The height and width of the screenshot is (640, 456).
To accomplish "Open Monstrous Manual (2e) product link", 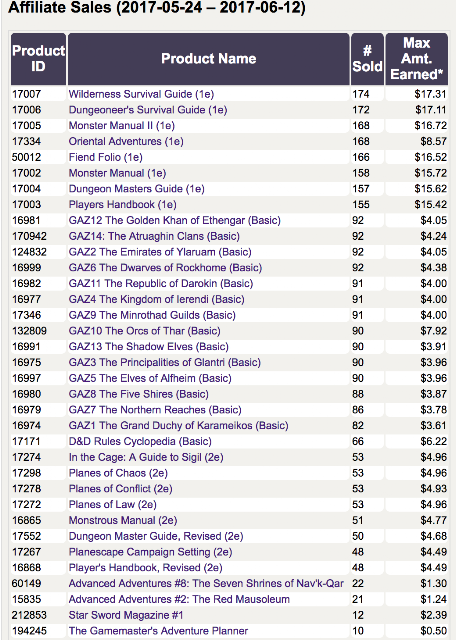I will pyautogui.click(x=123, y=521).
